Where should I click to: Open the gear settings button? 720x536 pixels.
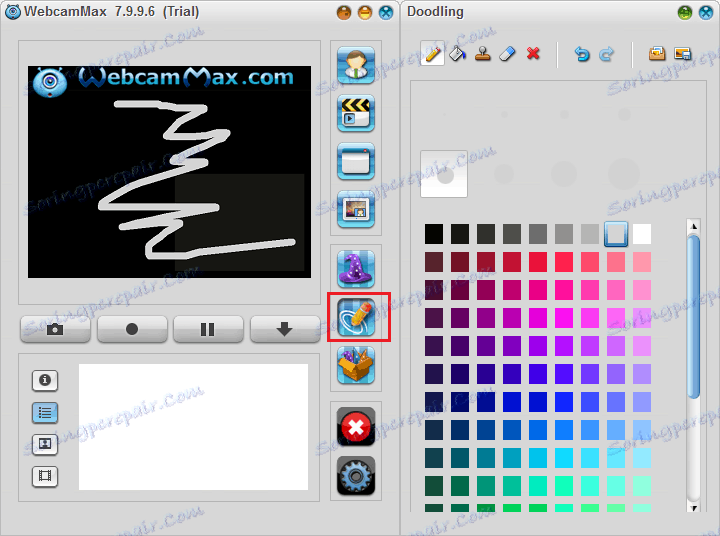click(356, 476)
